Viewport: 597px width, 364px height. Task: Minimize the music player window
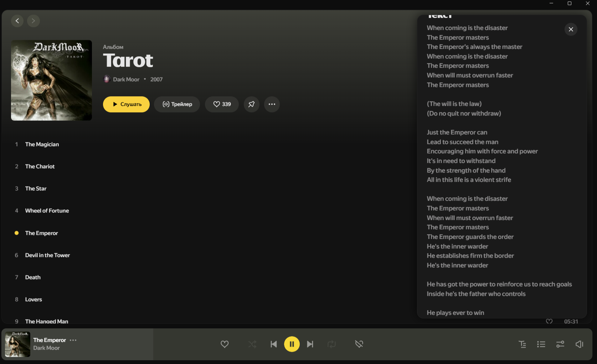tap(551, 3)
